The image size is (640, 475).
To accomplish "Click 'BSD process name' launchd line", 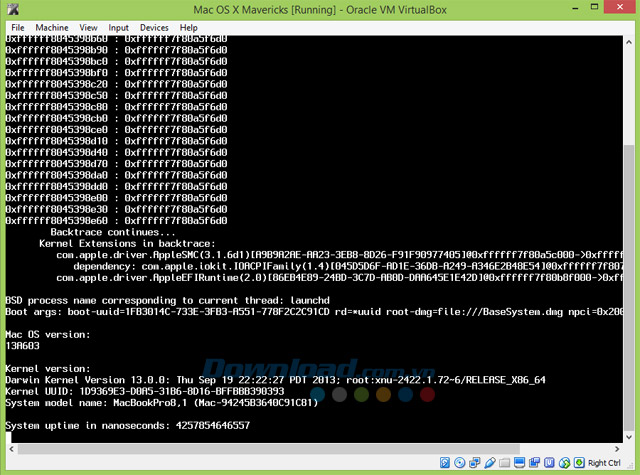I will pyautogui.click(x=167, y=300).
